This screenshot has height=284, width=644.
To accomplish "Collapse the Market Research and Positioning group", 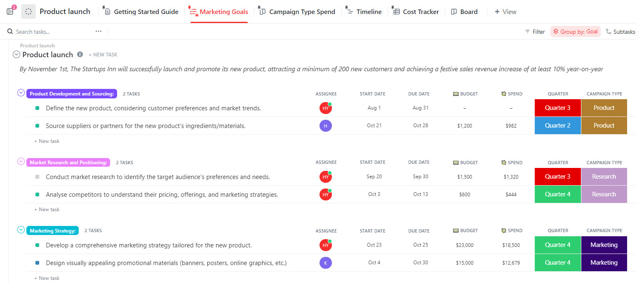I will pos(21,162).
